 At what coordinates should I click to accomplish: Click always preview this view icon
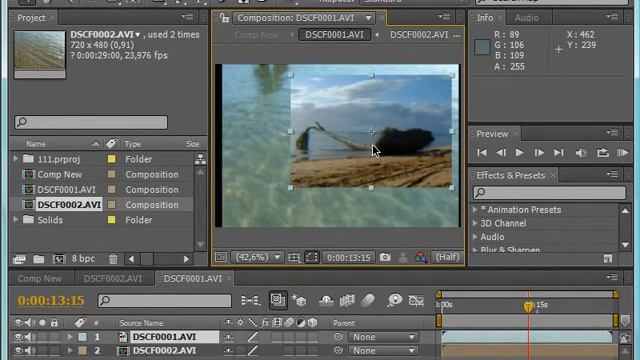coord(221,257)
